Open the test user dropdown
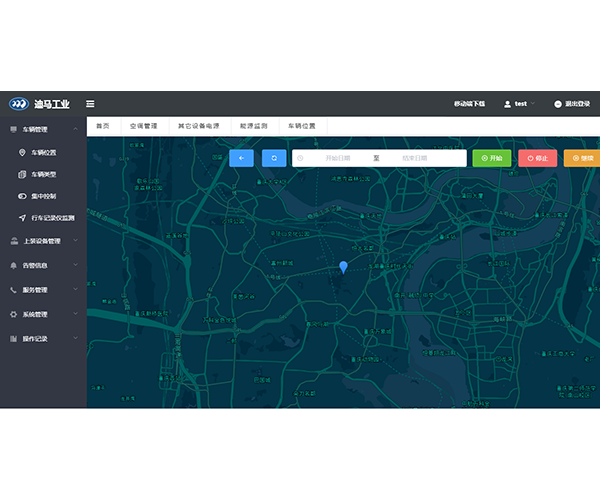This screenshot has width=600, height=500. [519, 104]
